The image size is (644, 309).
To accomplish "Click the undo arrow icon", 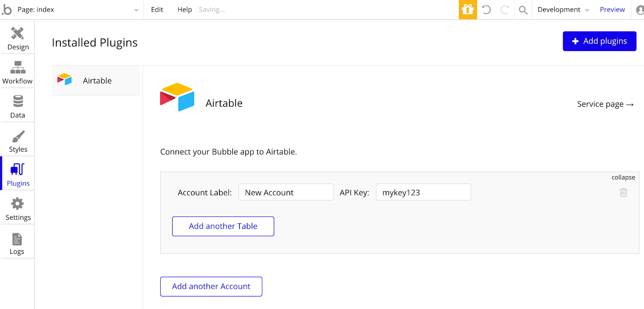I will (x=486, y=10).
